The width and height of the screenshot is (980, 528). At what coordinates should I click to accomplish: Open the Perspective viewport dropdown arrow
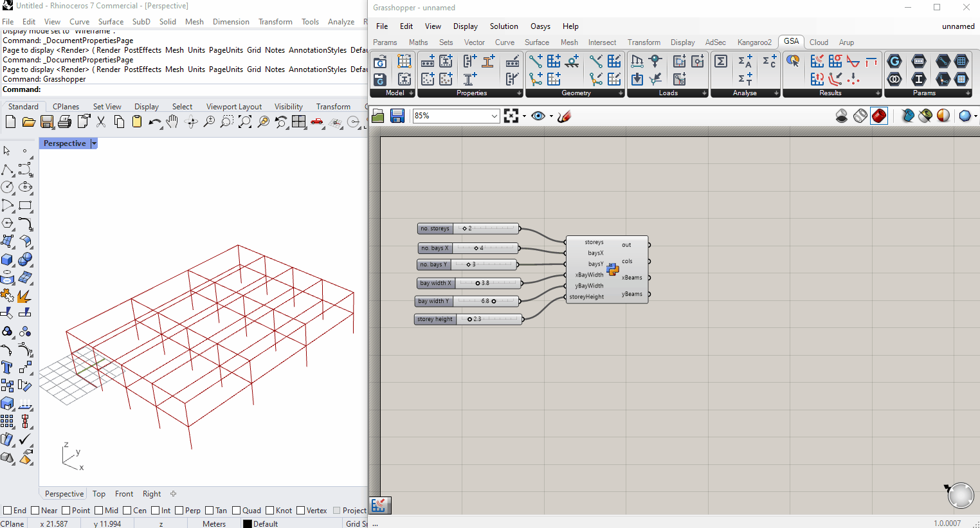point(94,143)
